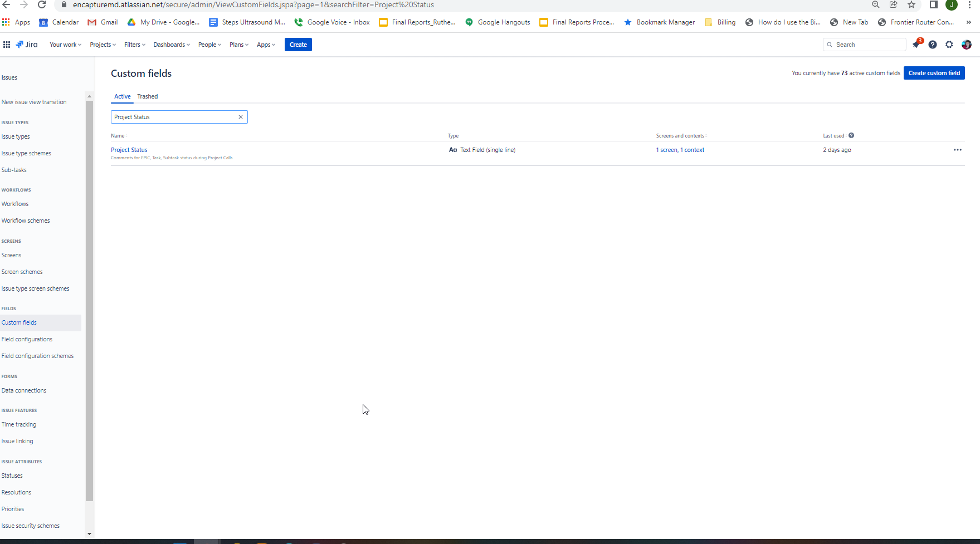
Task: Focus the Jira Search box
Action: tap(865, 45)
